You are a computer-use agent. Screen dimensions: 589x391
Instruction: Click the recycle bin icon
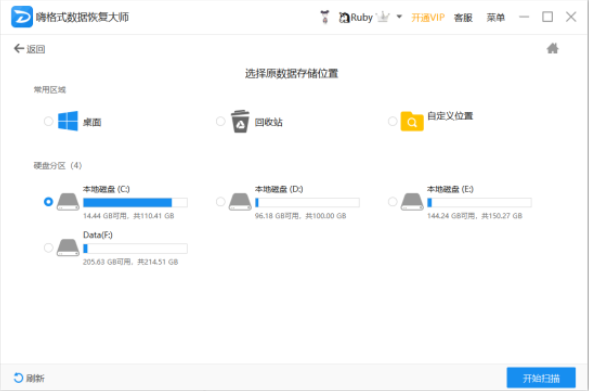[x=240, y=121]
